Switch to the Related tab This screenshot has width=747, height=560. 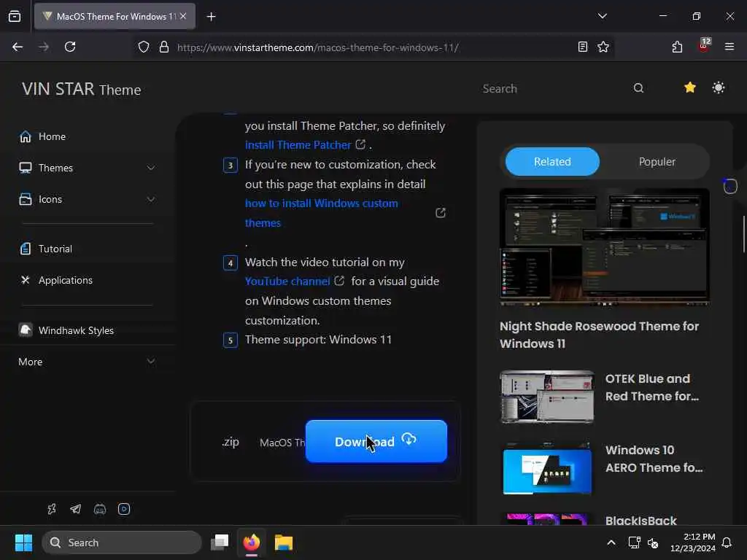tap(552, 161)
